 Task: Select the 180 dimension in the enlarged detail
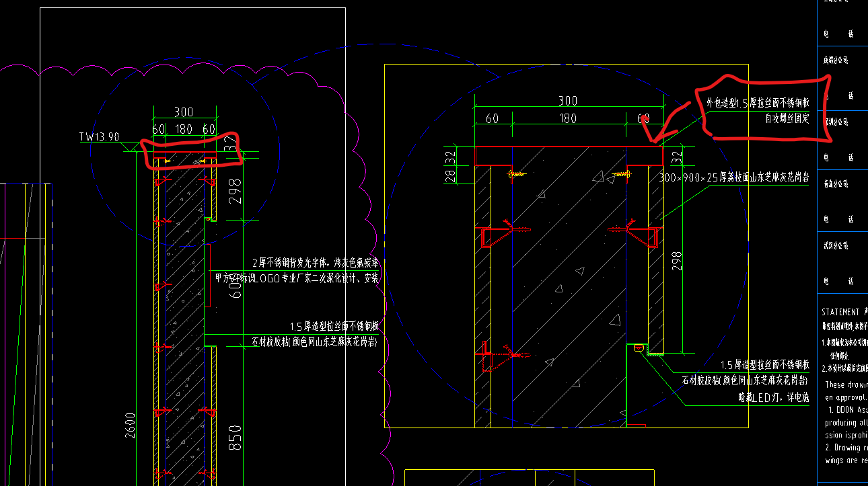click(568, 118)
